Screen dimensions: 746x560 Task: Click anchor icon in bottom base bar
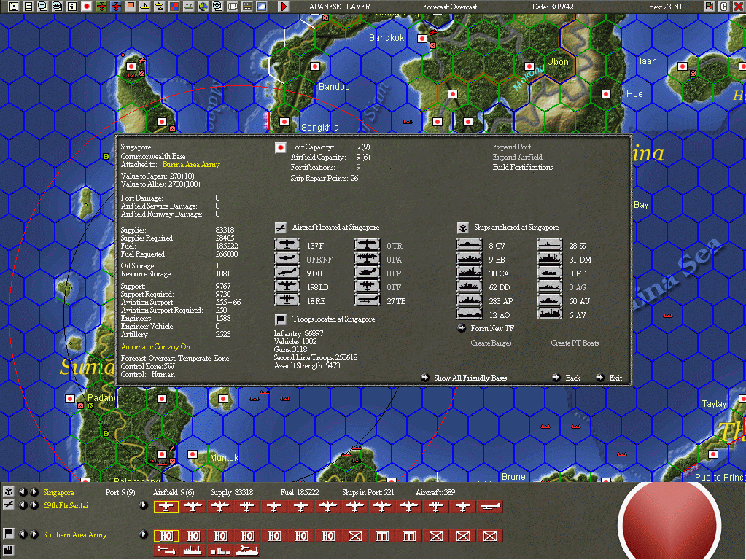(x=9, y=491)
